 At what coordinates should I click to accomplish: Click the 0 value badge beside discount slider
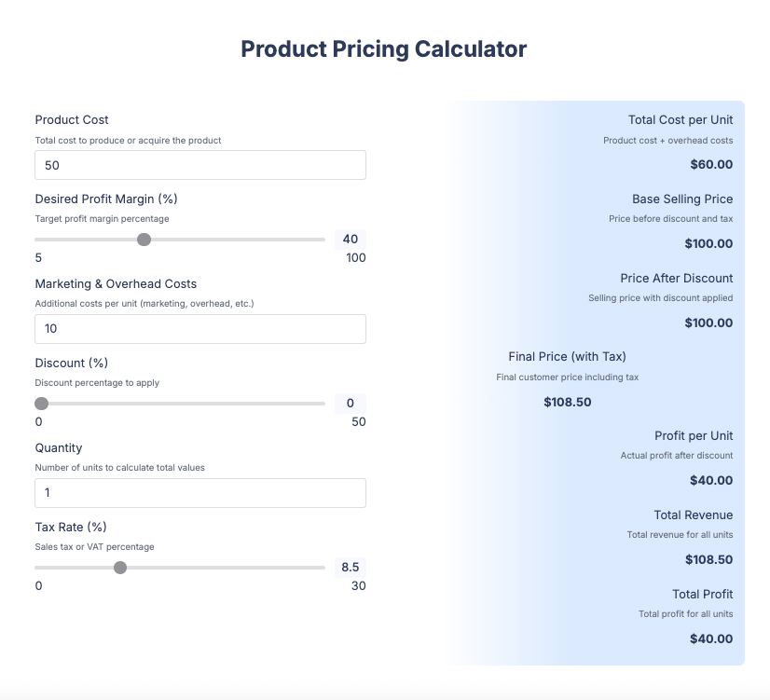pyautogui.click(x=352, y=403)
